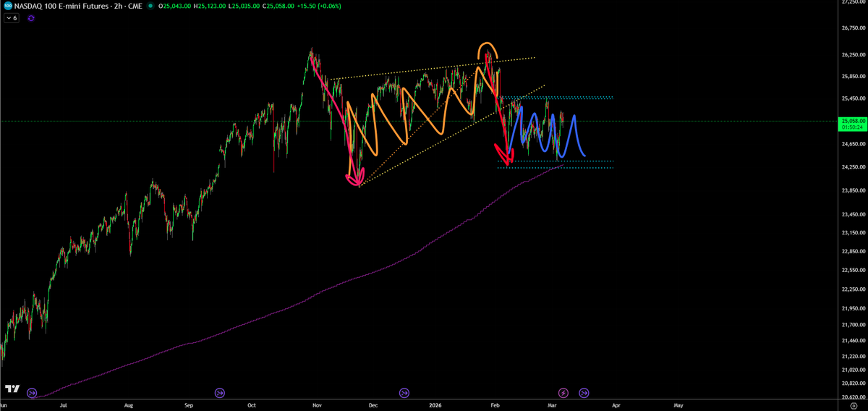
Task: Click the 20,620.00 price scale label
Action: point(854,398)
